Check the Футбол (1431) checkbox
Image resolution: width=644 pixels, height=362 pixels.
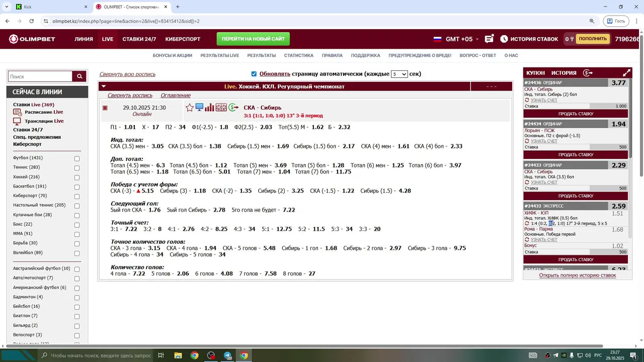tap(77, 158)
